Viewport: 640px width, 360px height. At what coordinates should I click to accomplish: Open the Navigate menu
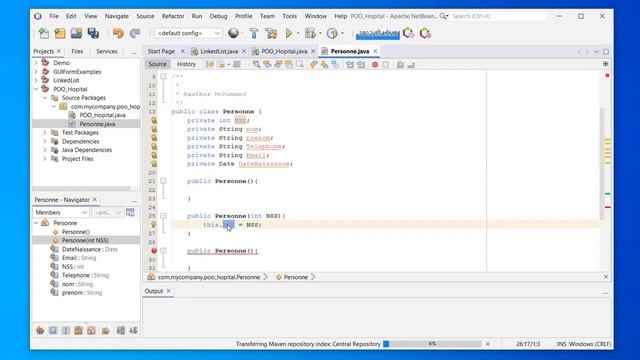click(117, 16)
